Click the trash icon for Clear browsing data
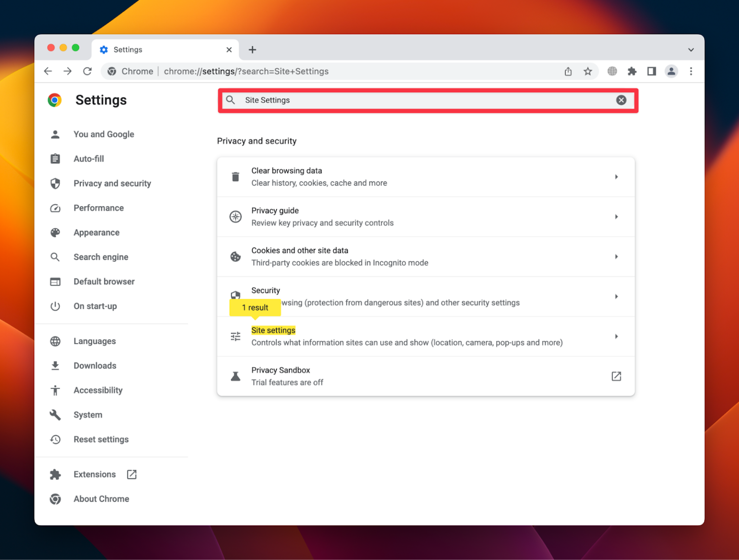Screen dimensions: 739x560 tap(235, 177)
